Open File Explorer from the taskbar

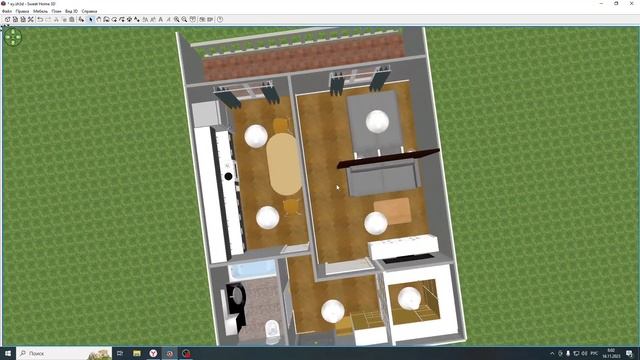click(x=137, y=353)
